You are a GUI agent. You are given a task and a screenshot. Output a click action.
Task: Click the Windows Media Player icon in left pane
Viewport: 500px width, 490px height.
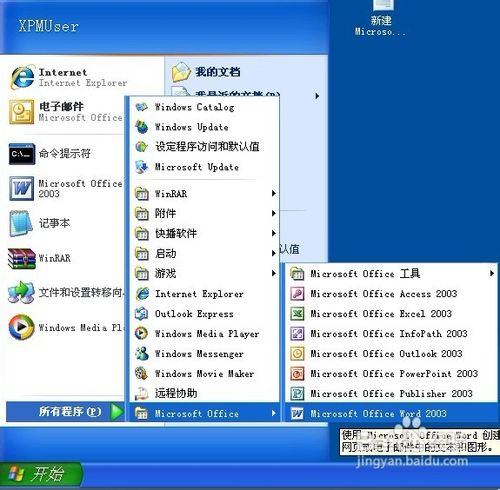click(21, 327)
